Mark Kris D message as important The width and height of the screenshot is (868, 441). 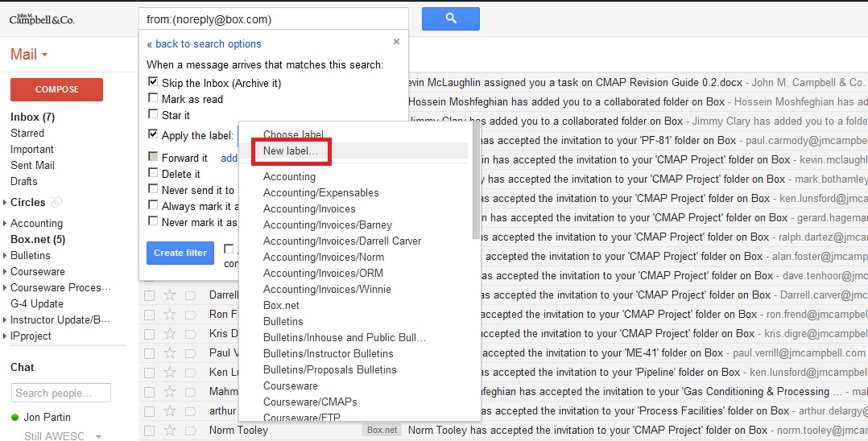click(x=190, y=334)
